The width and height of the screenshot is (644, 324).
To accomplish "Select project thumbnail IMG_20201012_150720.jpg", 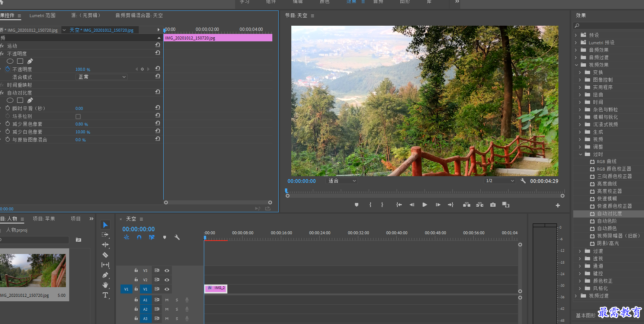I will click(x=33, y=271).
